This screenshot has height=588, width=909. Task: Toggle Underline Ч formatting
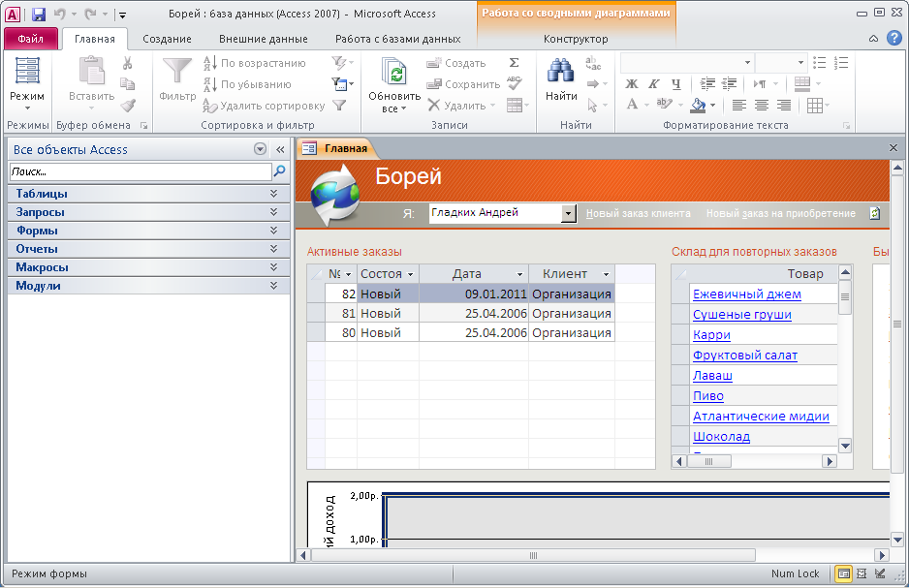pyautogui.click(x=676, y=84)
